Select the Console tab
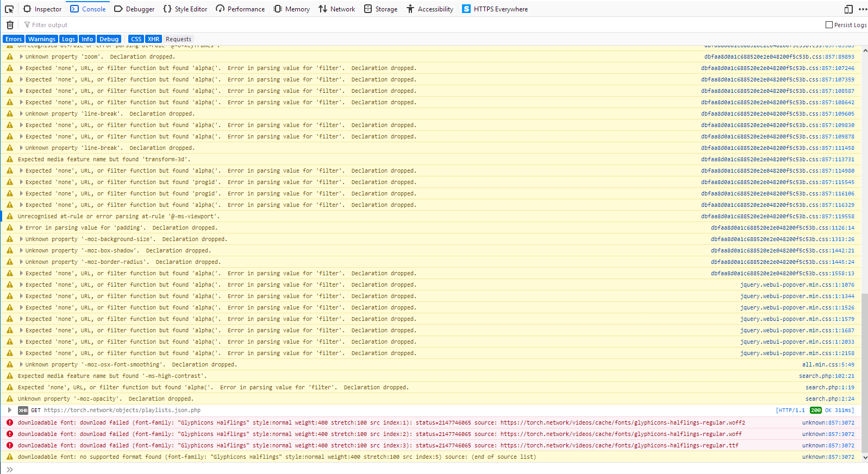This screenshot has width=868, height=474. (88, 9)
